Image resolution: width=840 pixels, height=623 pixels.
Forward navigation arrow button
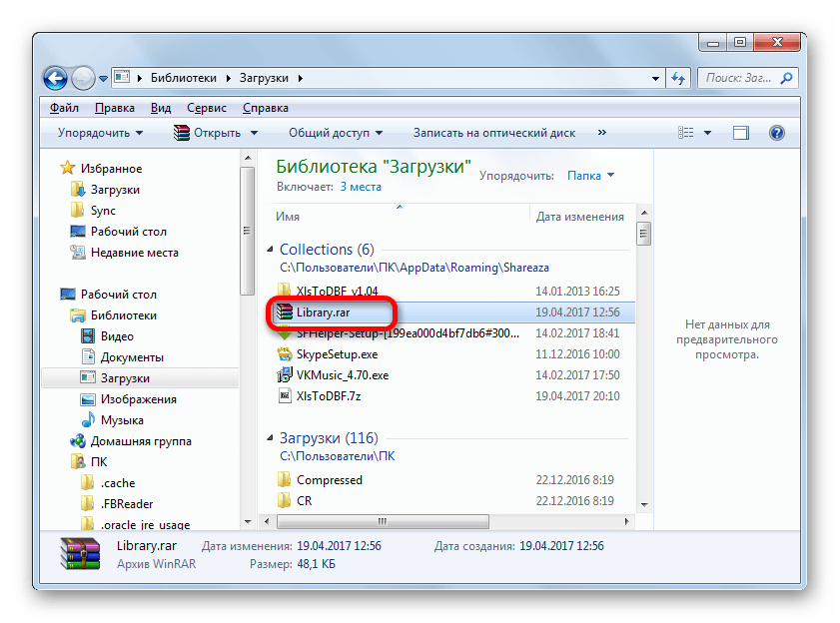[x=83, y=79]
